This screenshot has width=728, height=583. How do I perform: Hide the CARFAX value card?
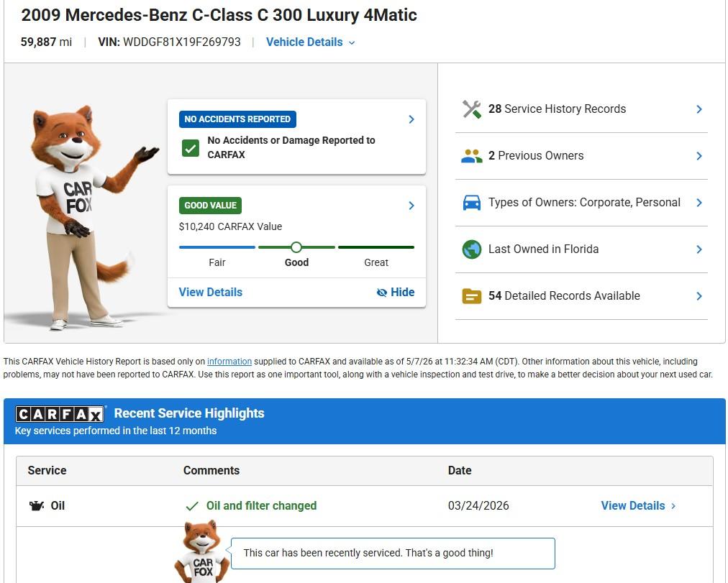point(396,292)
